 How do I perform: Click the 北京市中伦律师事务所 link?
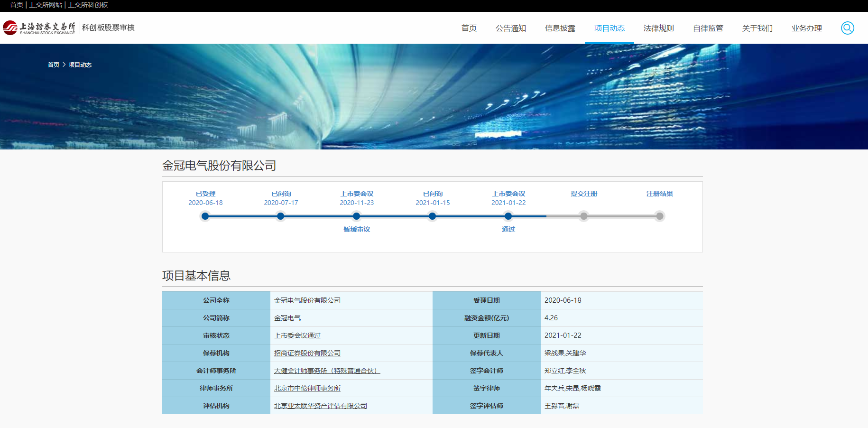coord(307,388)
